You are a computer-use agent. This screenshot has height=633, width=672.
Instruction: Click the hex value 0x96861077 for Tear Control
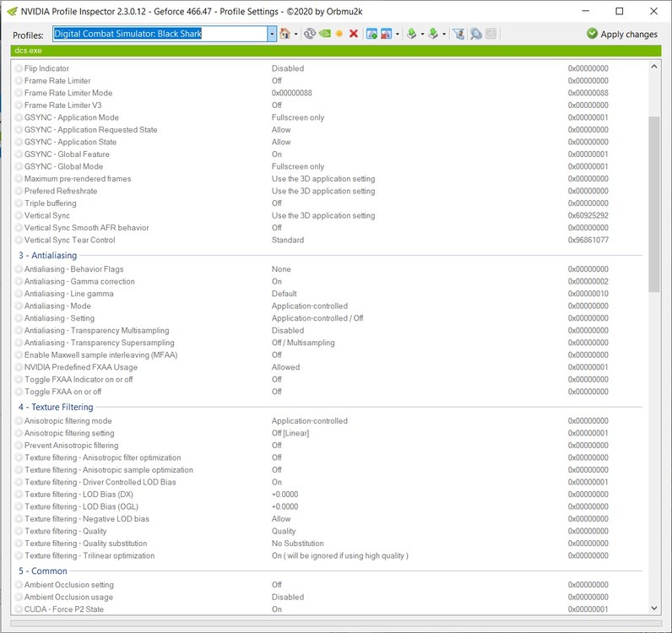[x=588, y=240]
